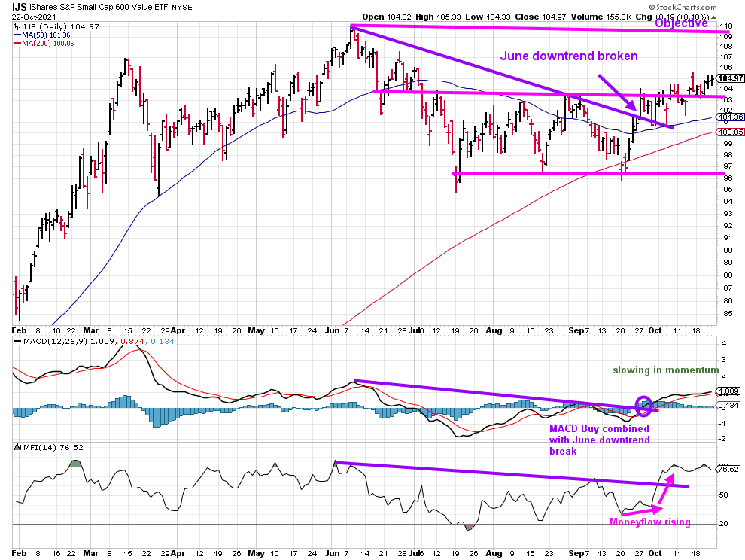Click the small area icon beside MFI(14)
This screenshot has width=745, height=560.
(x=18, y=447)
